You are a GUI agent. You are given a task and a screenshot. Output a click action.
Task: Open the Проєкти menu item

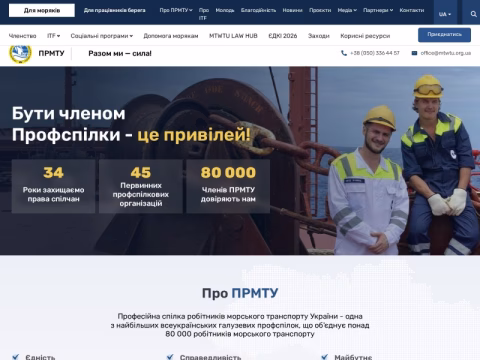[x=320, y=10]
